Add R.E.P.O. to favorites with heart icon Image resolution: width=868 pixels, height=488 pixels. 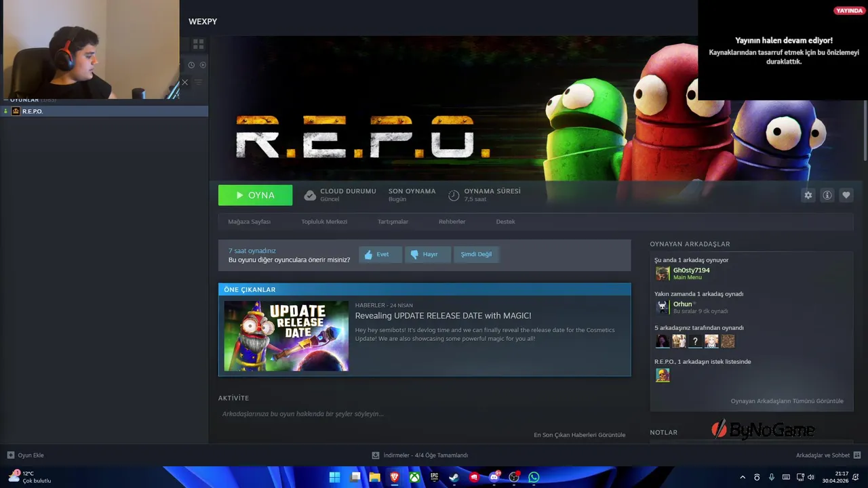click(x=846, y=195)
